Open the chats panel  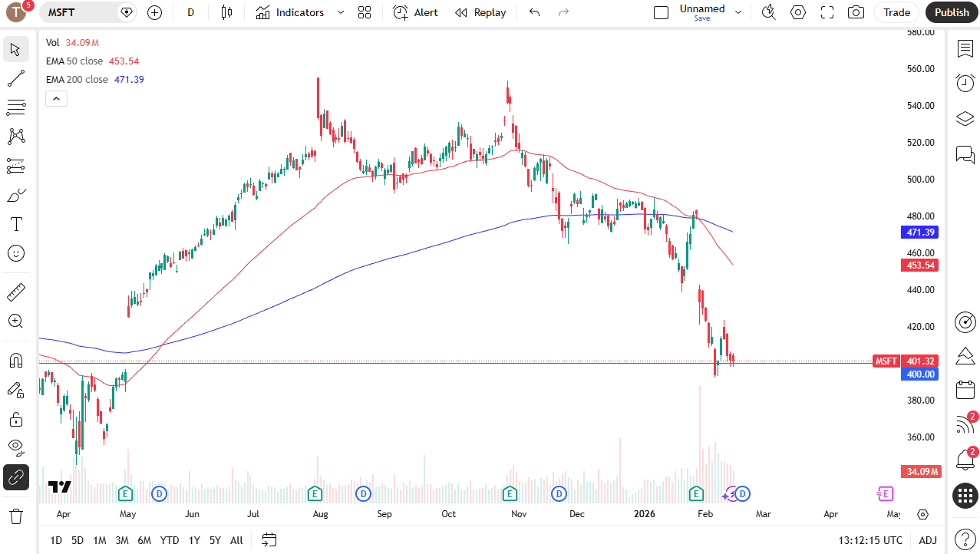(x=965, y=154)
